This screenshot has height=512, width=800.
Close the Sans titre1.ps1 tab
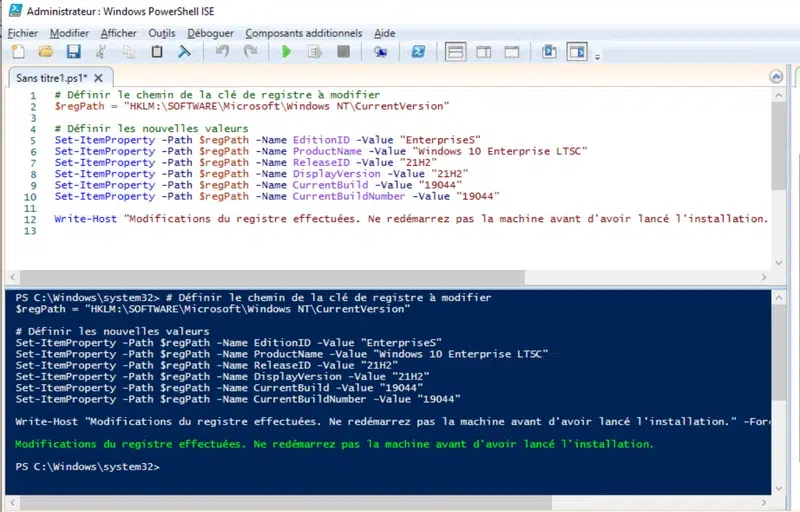coord(98,78)
